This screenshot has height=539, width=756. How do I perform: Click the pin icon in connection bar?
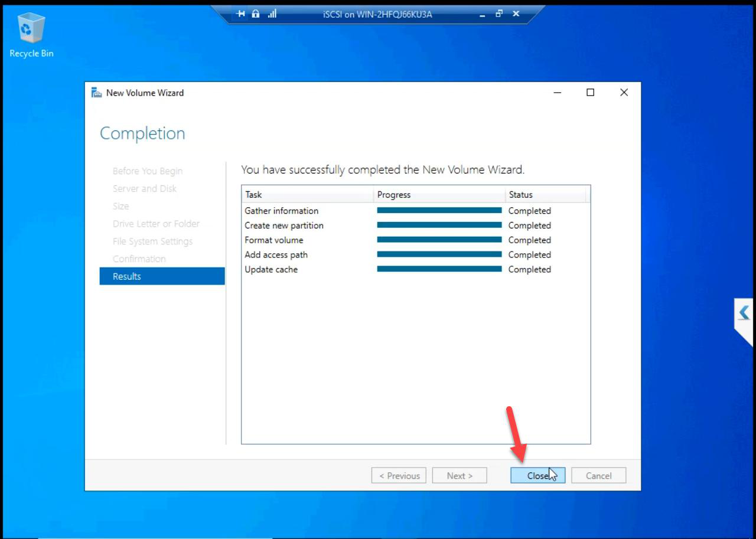240,14
